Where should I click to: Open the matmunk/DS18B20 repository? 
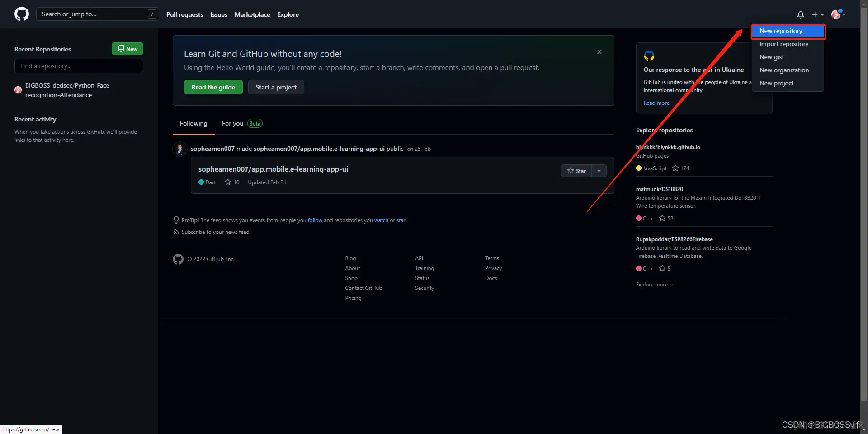click(660, 189)
